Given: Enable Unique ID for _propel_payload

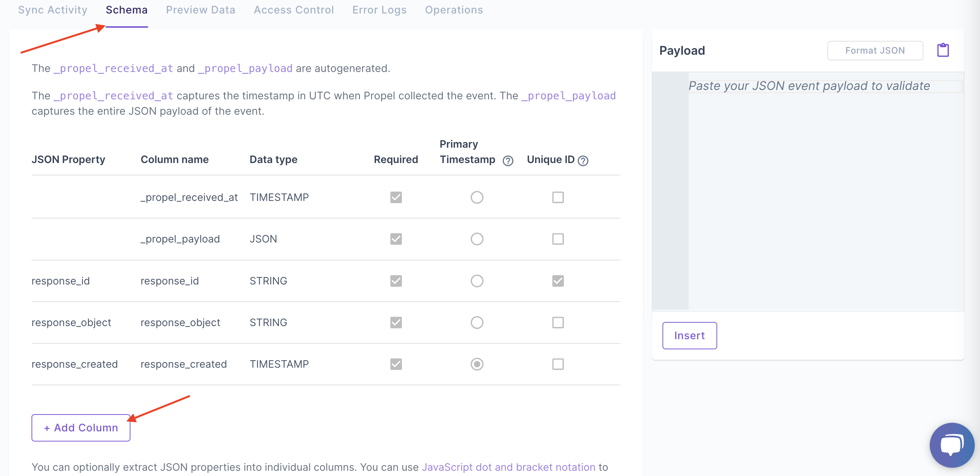Looking at the screenshot, I should point(558,239).
